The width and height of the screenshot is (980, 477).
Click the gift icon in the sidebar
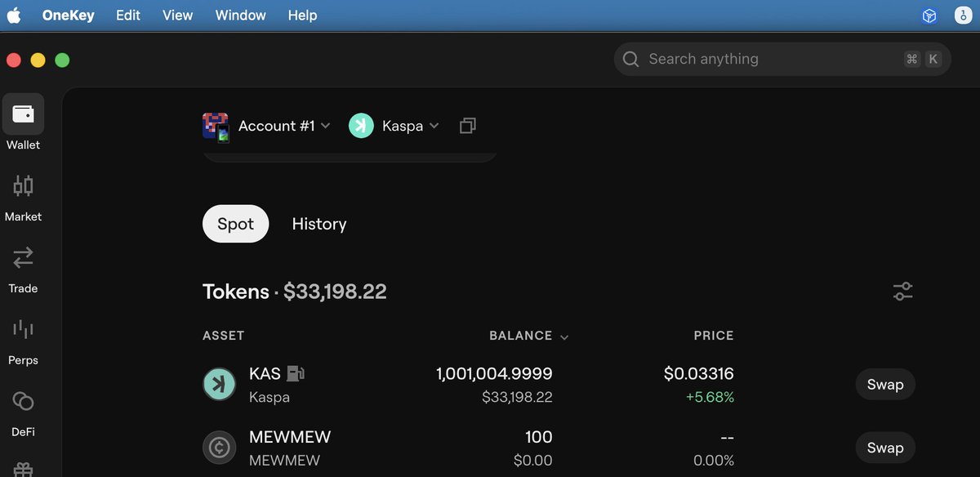tap(23, 470)
